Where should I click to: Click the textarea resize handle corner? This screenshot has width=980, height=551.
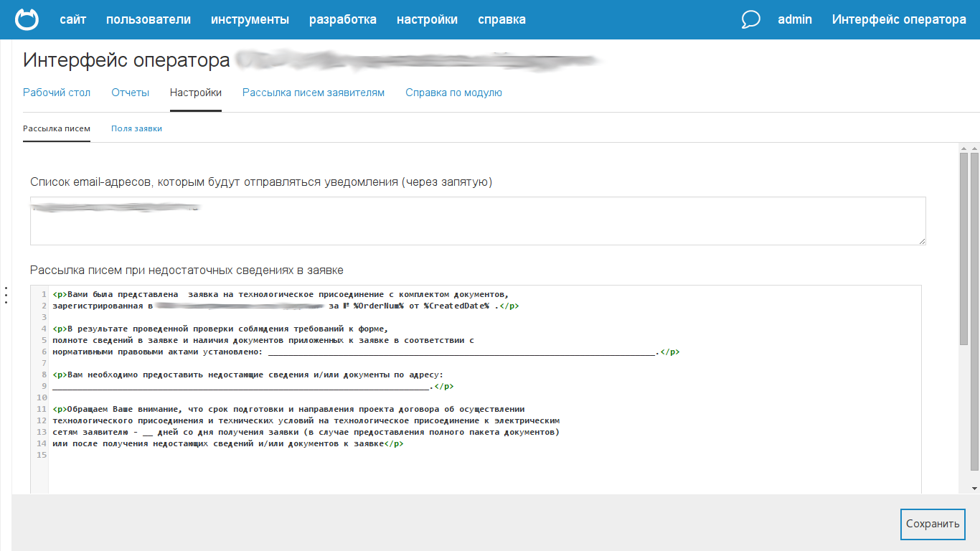click(921, 240)
